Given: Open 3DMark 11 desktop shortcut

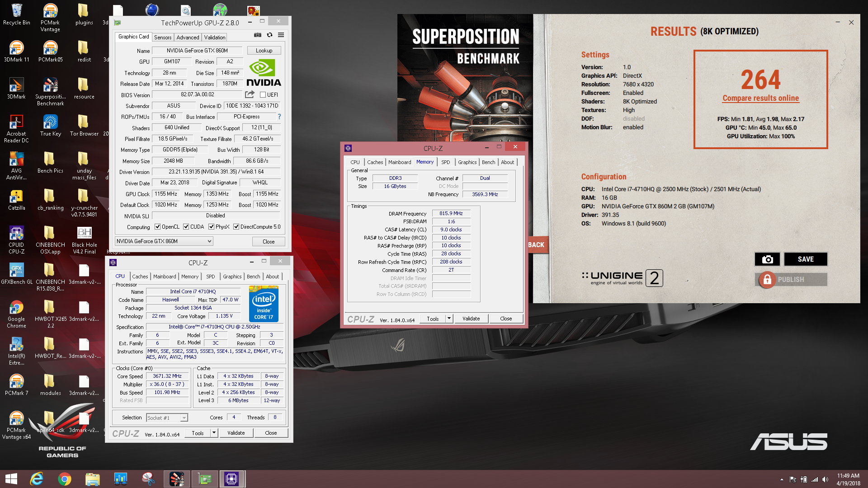Looking at the screenshot, I should (17, 51).
